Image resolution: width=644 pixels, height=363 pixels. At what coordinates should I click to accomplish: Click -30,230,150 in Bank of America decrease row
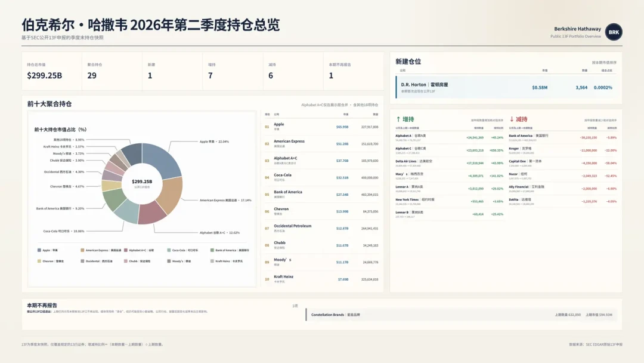pyautogui.click(x=588, y=138)
